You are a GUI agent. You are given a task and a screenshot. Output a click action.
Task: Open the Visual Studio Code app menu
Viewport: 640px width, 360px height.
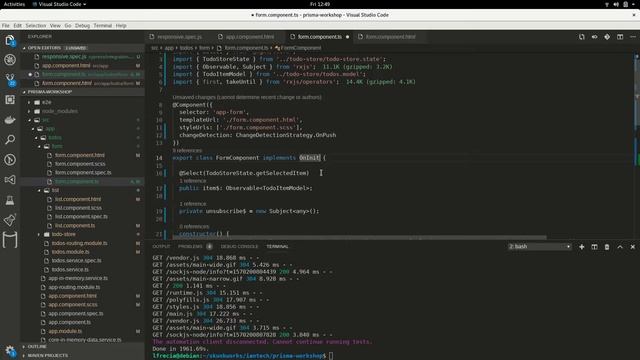pos(59,4)
